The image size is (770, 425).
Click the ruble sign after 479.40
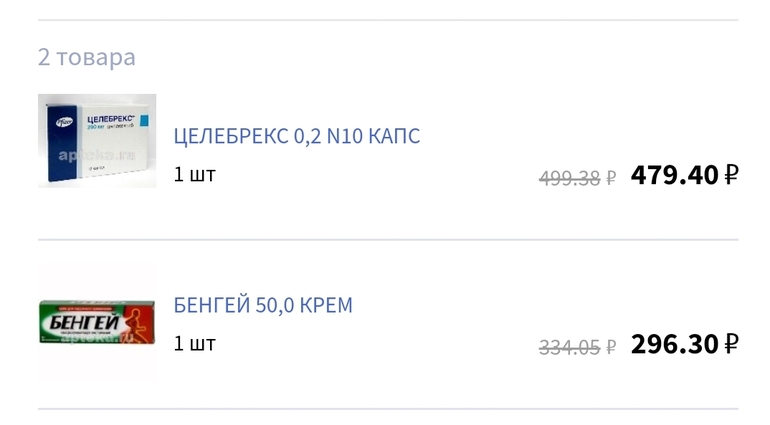(x=731, y=175)
